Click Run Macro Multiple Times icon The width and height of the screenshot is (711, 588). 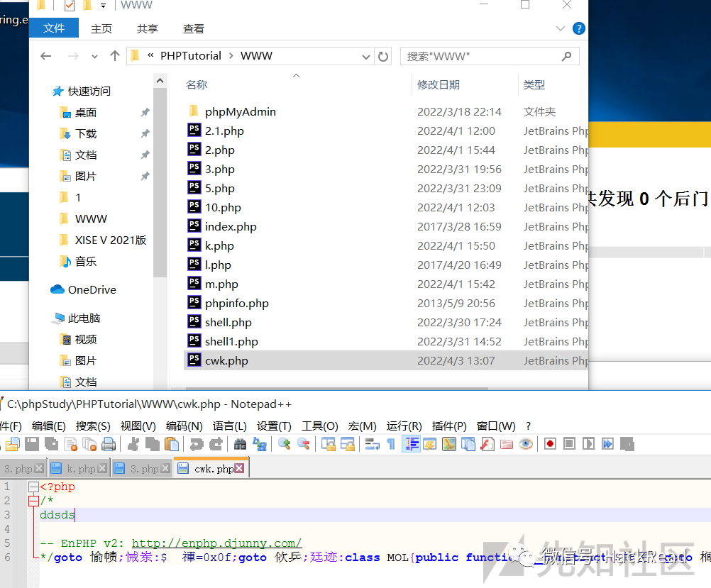[x=607, y=444]
